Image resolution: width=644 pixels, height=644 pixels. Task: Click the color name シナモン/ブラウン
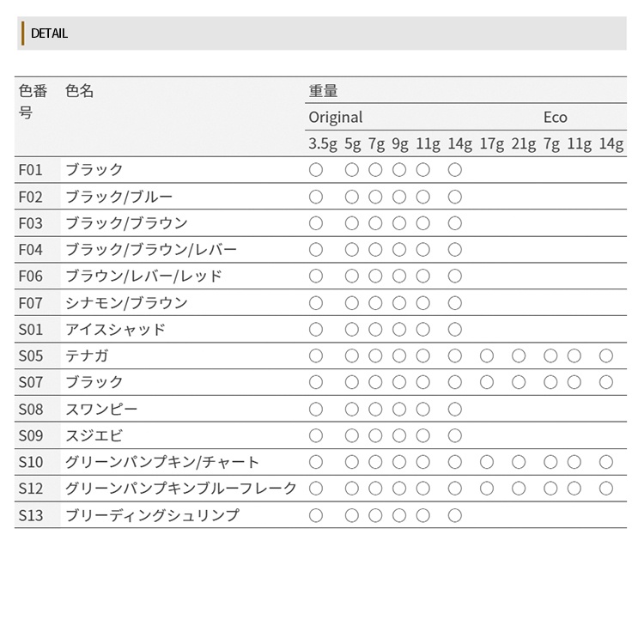pyautogui.click(x=126, y=302)
